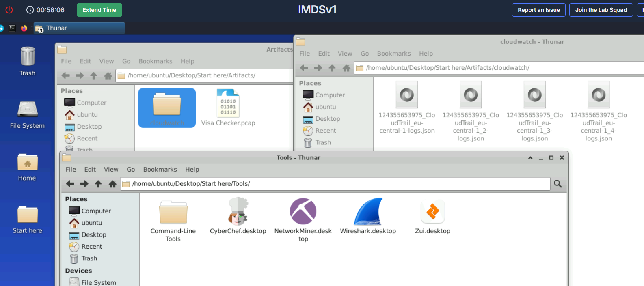This screenshot has height=286, width=644.
Task: Click home icon in Artifacts window toolbar
Action: [108, 75]
